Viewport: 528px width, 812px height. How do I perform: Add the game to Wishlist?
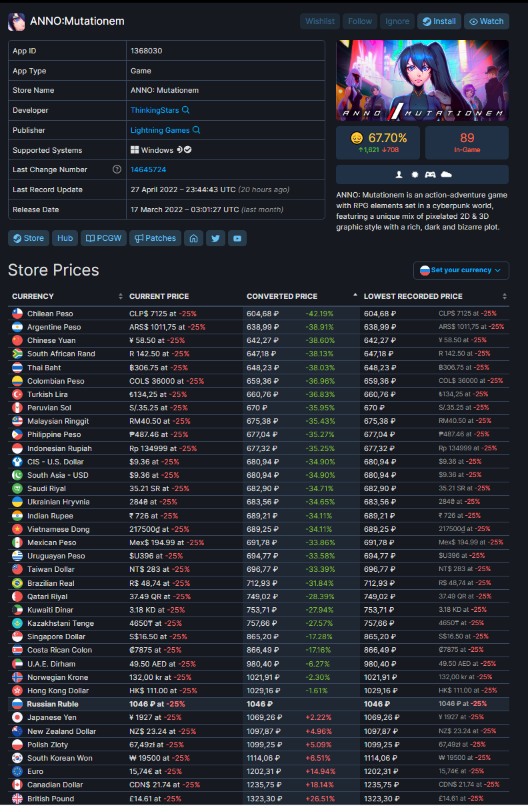click(x=320, y=21)
